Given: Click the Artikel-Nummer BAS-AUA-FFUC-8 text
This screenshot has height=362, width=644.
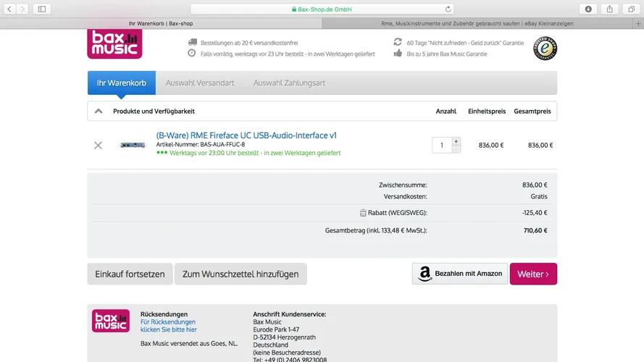Looking at the screenshot, I should pyautogui.click(x=201, y=145).
